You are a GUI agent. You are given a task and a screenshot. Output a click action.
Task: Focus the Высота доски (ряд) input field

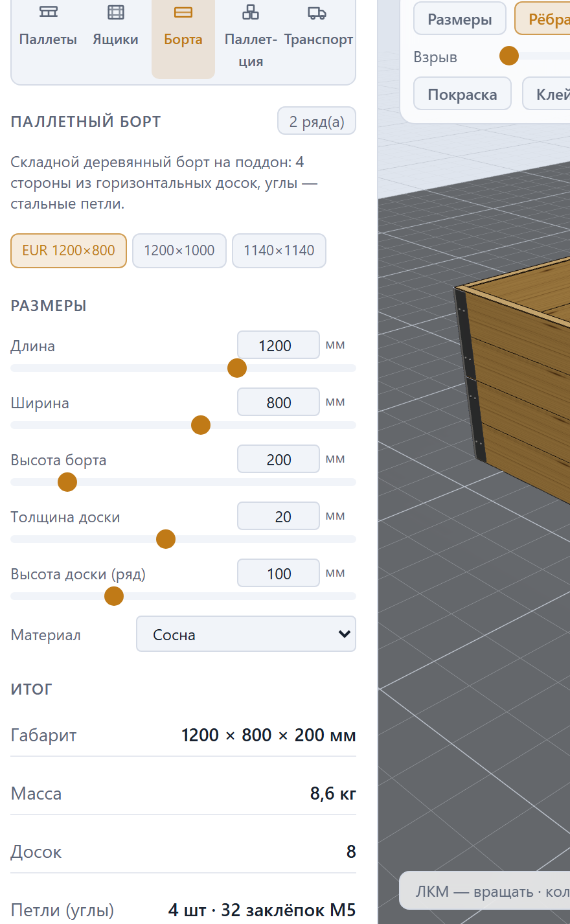[279, 573]
